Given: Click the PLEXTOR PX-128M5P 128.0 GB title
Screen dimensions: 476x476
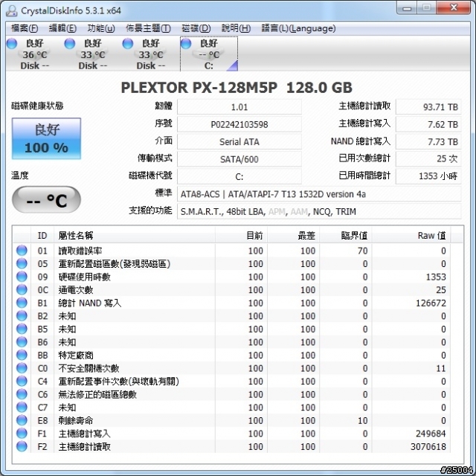Looking at the screenshot, I should 237,88.
